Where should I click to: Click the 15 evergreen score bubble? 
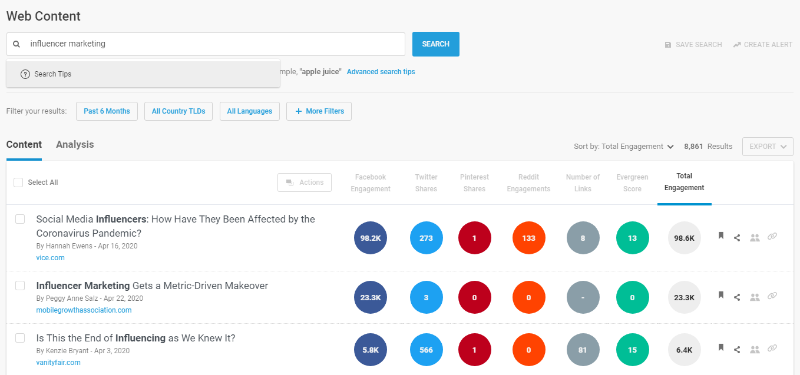click(632, 350)
